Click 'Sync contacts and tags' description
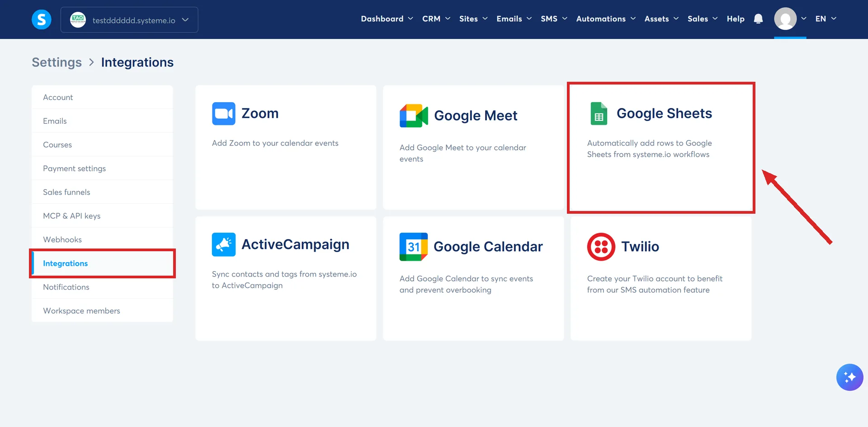This screenshot has width=868, height=427. pyautogui.click(x=284, y=280)
